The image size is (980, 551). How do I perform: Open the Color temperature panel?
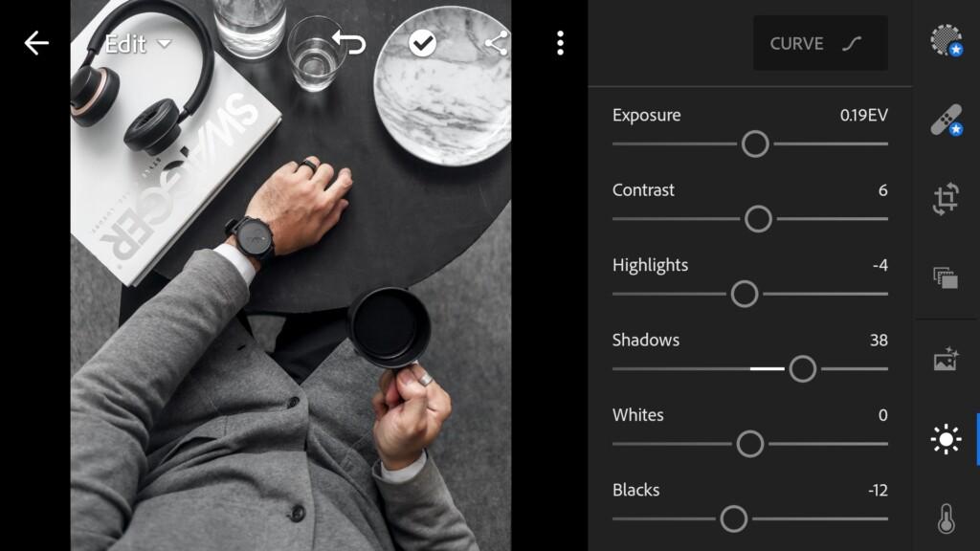(x=947, y=518)
